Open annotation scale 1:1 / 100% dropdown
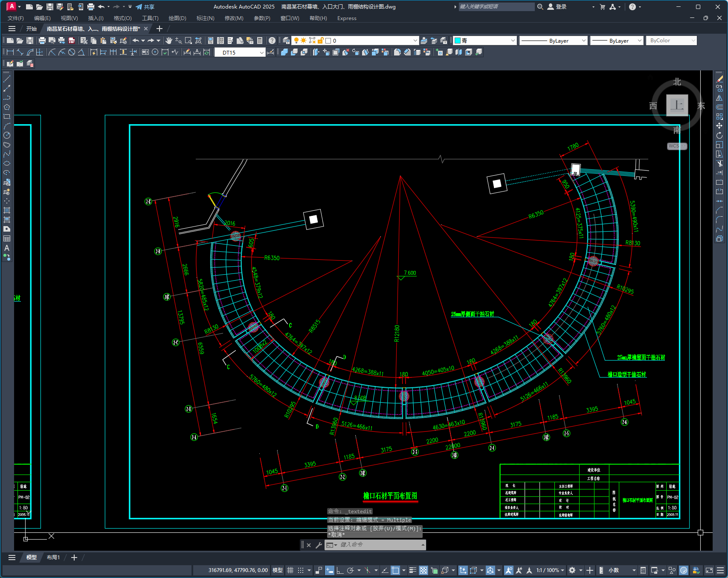 [551, 570]
